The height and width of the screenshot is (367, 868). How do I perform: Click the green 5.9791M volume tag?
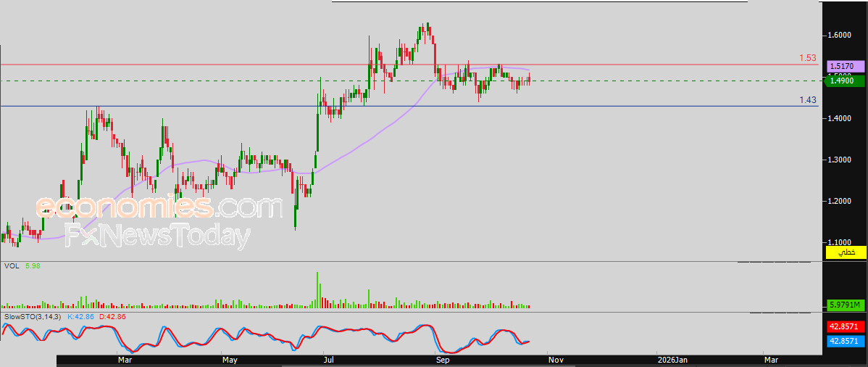click(846, 305)
